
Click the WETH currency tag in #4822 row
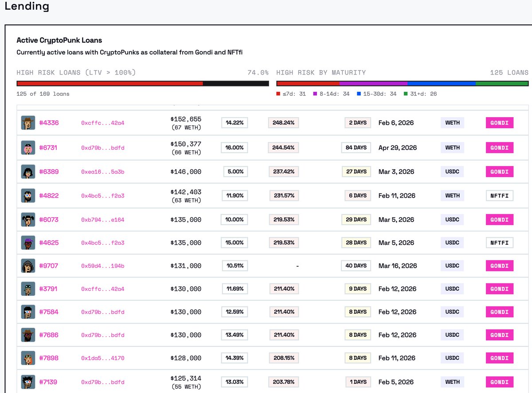(x=452, y=196)
